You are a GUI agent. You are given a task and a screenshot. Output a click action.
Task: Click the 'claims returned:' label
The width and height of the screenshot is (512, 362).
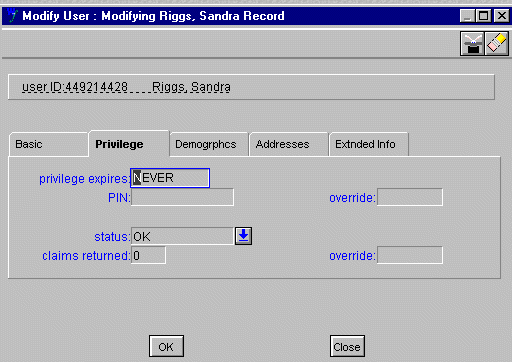coord(86,256)
